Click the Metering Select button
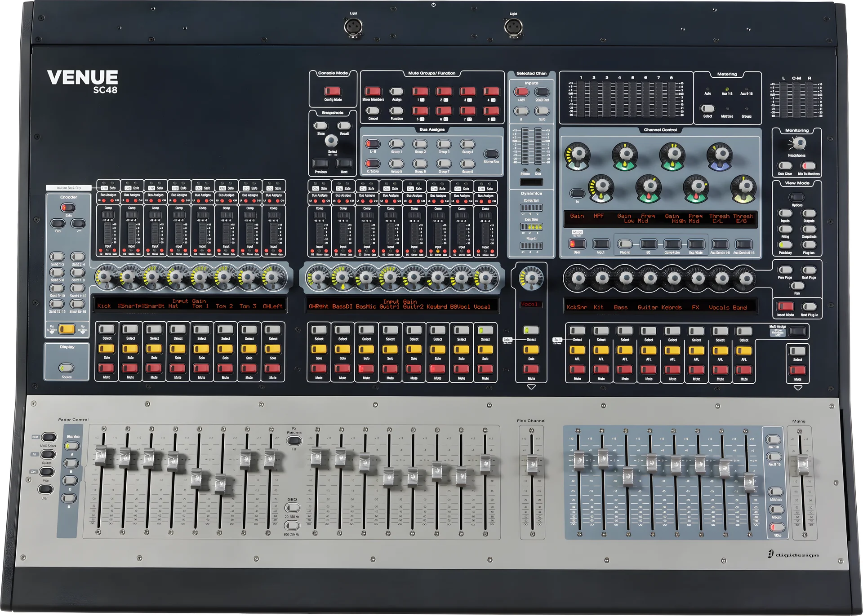This screenshot has width=863, height=616. (x=708, y=108)
